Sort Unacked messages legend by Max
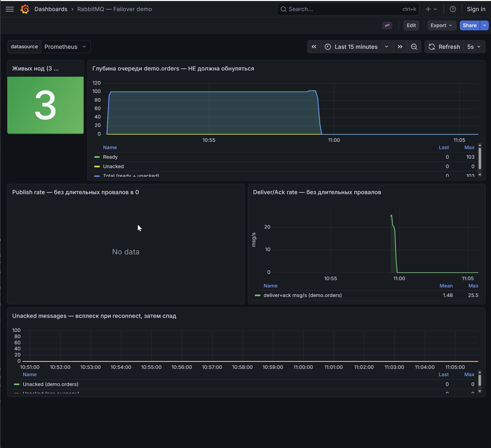 469,374
